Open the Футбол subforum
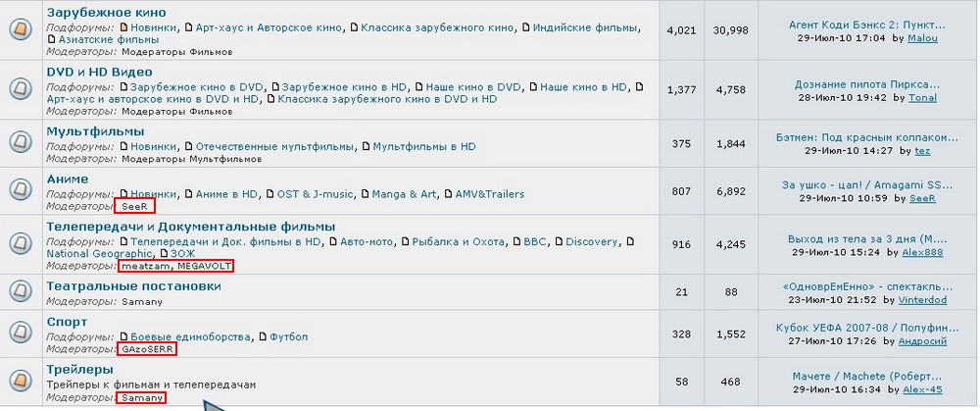Screen dimensions: 980x411 pyautogui.click(x=288, y=336)
